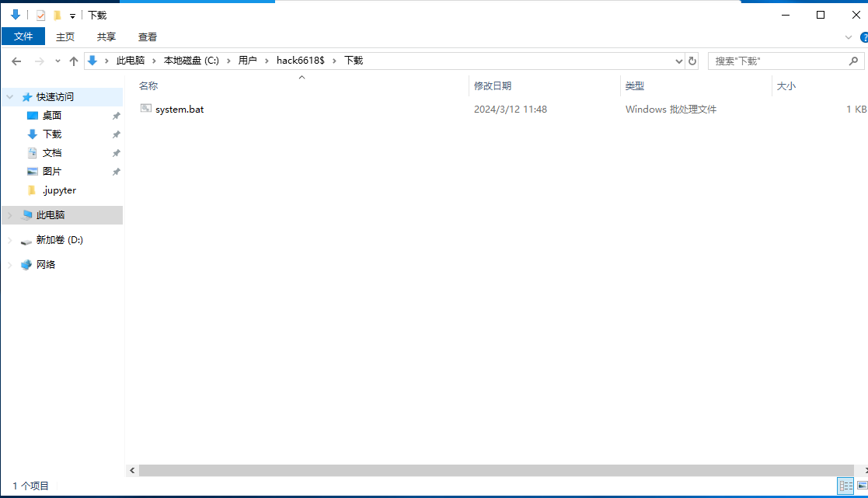Click the Up one level arrow
This screenshot has width=868, height=498.
click(x=74, y=61)
